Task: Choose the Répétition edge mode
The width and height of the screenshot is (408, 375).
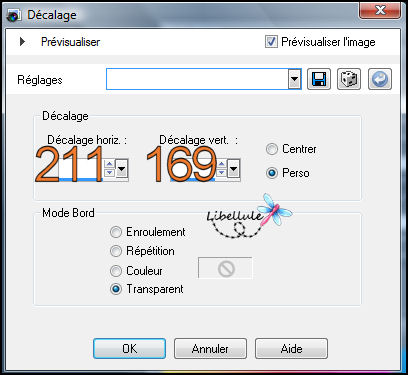Action: pyautogui.click(x=116, y=251)
